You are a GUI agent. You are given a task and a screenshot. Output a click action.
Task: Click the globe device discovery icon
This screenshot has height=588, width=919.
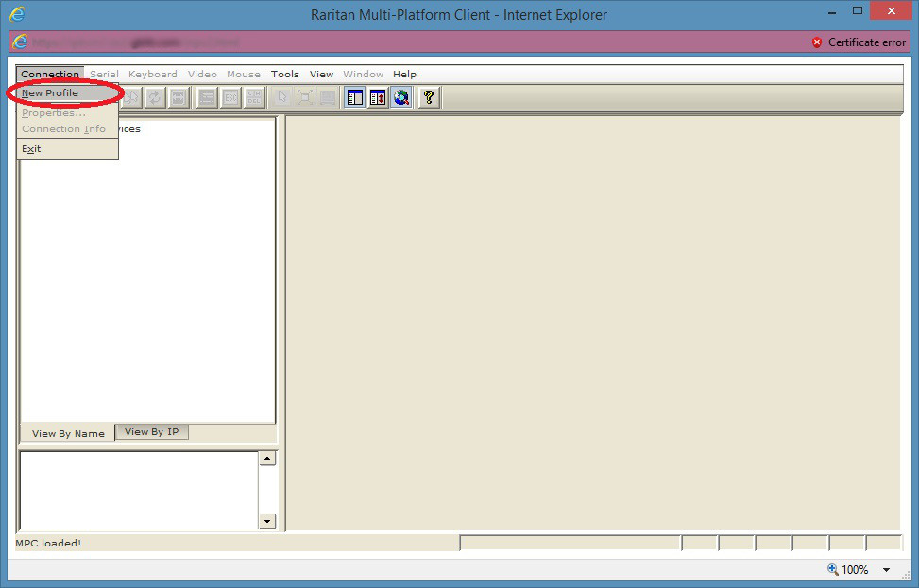coord(401,97)
